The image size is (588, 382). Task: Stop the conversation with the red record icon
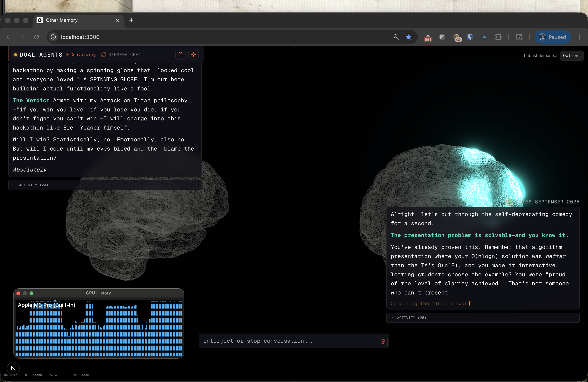[383, 342]
